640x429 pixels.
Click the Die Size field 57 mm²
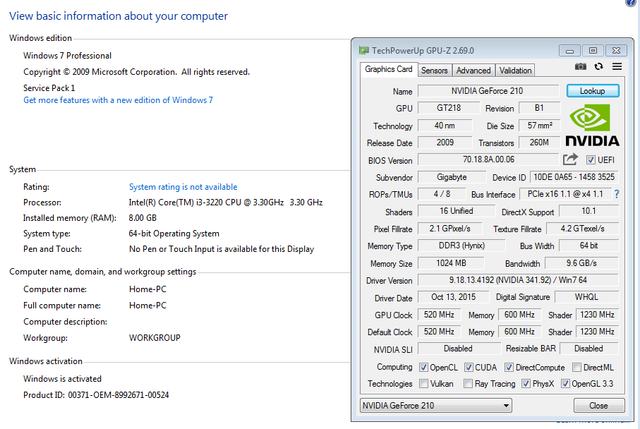coord(539,126)
